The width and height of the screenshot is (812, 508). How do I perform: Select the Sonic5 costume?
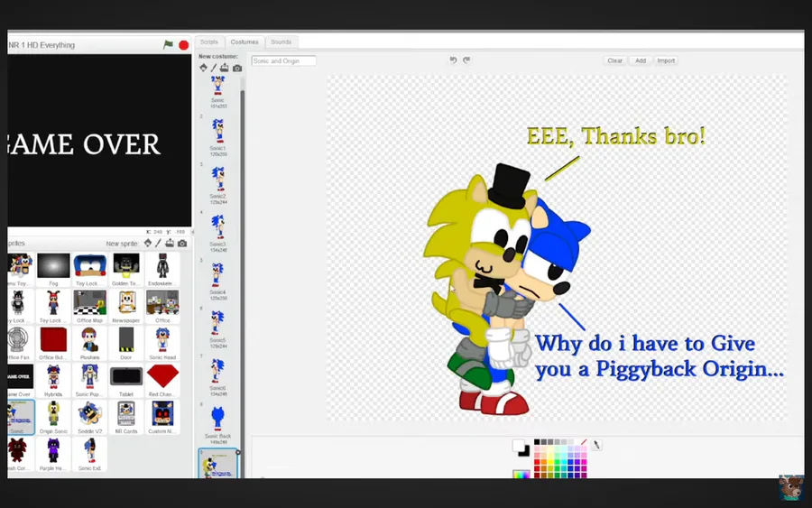[218, 328]
